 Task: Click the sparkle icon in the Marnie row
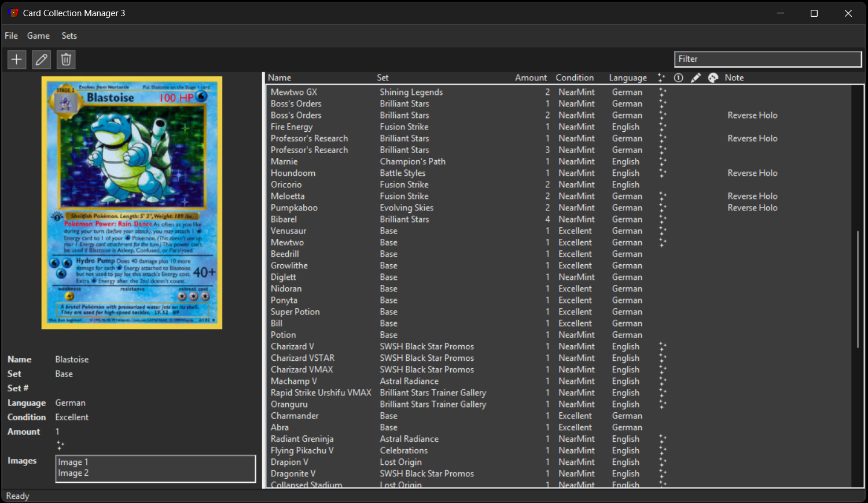[663, 161]
